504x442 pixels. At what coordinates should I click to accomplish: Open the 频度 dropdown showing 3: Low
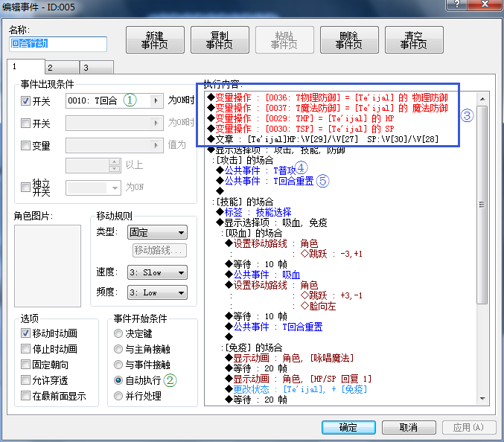[157, 292]
